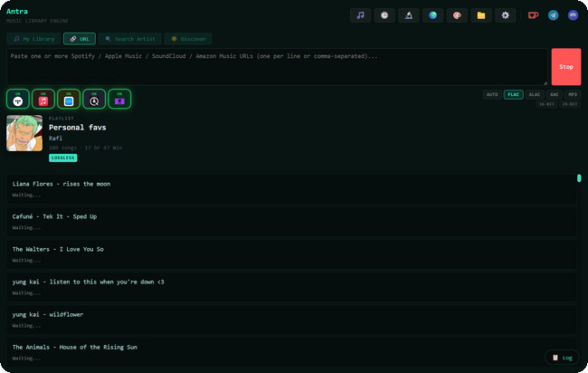Click the globe icon in toolbar
The width and height of the screenshot is (588, 373).
432,15
